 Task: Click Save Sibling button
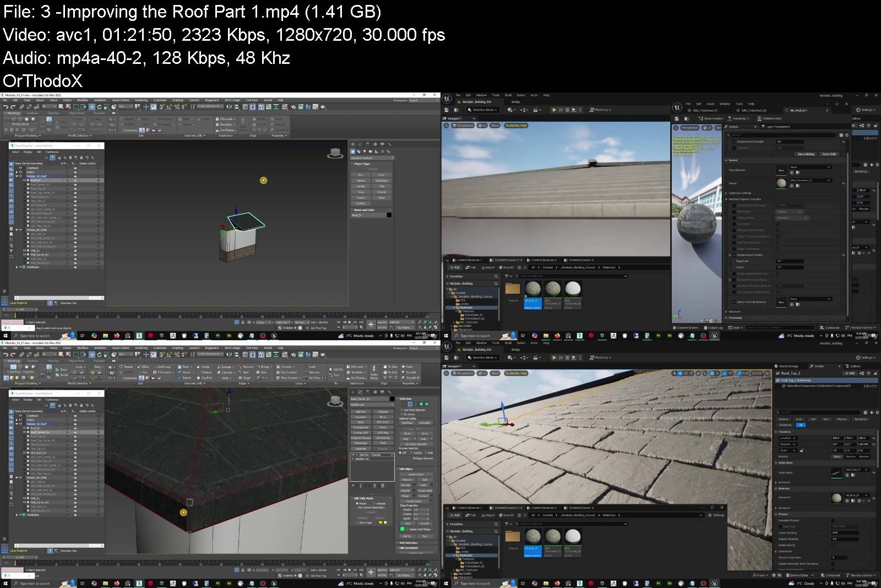coord(806,154)
